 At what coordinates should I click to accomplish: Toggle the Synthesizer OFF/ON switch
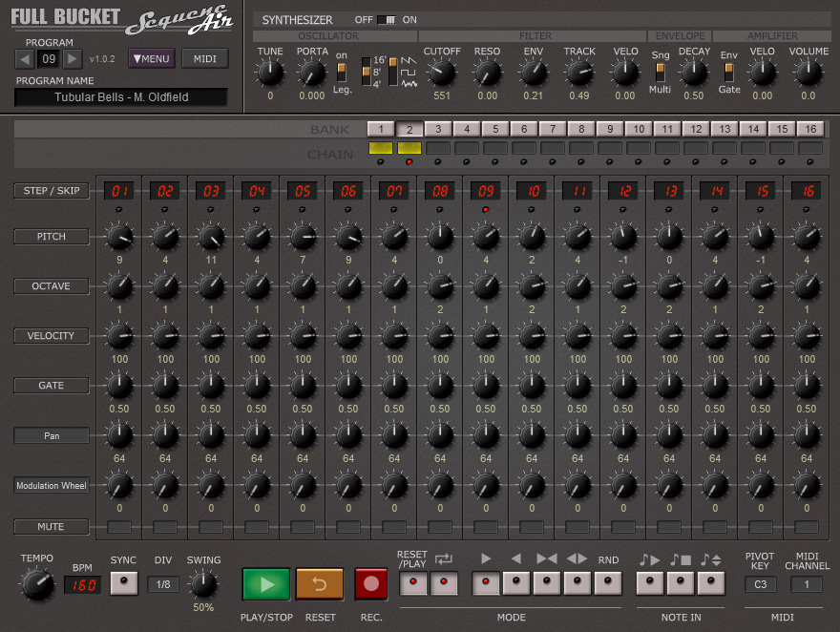tap(387, 20)
